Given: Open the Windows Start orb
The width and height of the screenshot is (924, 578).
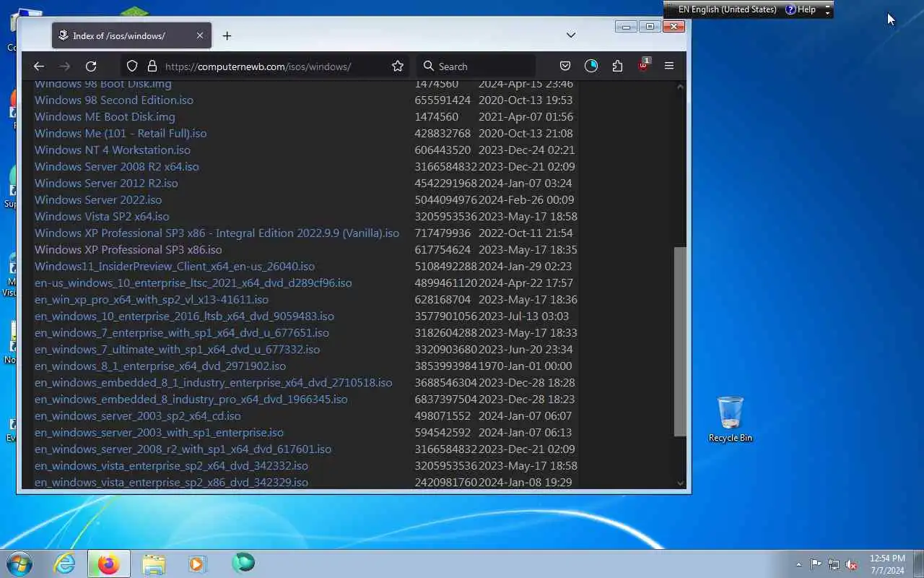Looking at the screenshot, I should tap(19, 564).
